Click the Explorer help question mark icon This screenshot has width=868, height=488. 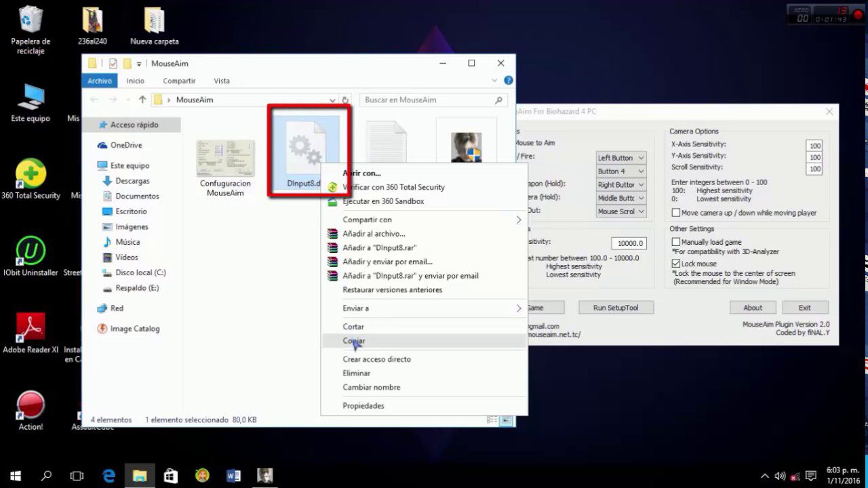[509, 81]
